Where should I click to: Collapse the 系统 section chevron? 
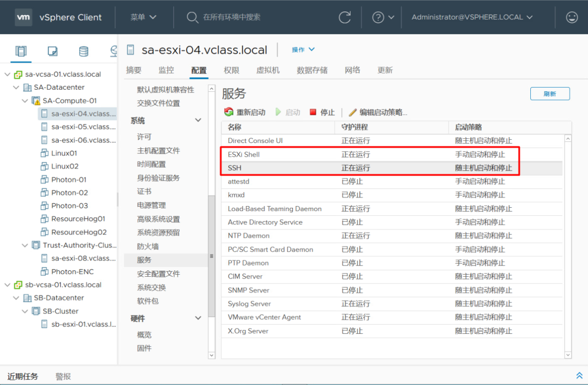pos(198,120)
